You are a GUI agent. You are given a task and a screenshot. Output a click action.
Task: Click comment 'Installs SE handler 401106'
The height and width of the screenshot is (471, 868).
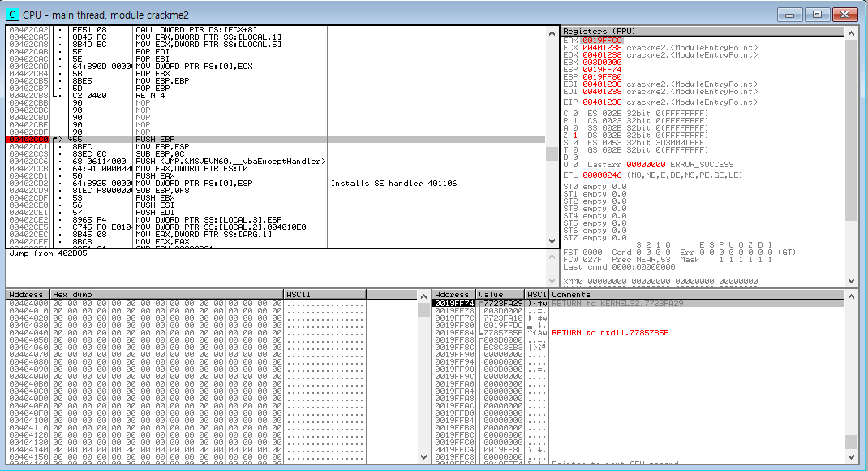point(393,184)
